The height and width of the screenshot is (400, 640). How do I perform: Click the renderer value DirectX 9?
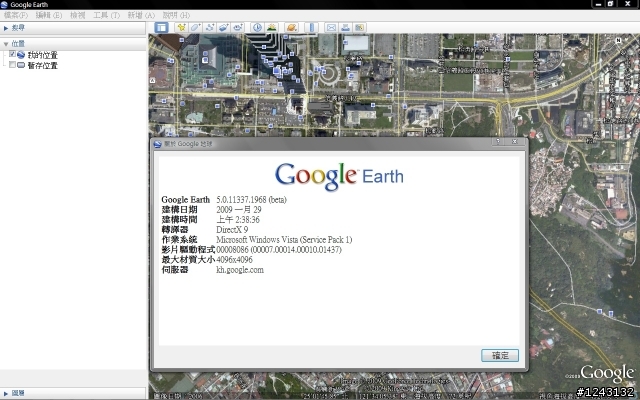(x=232, y=229)
